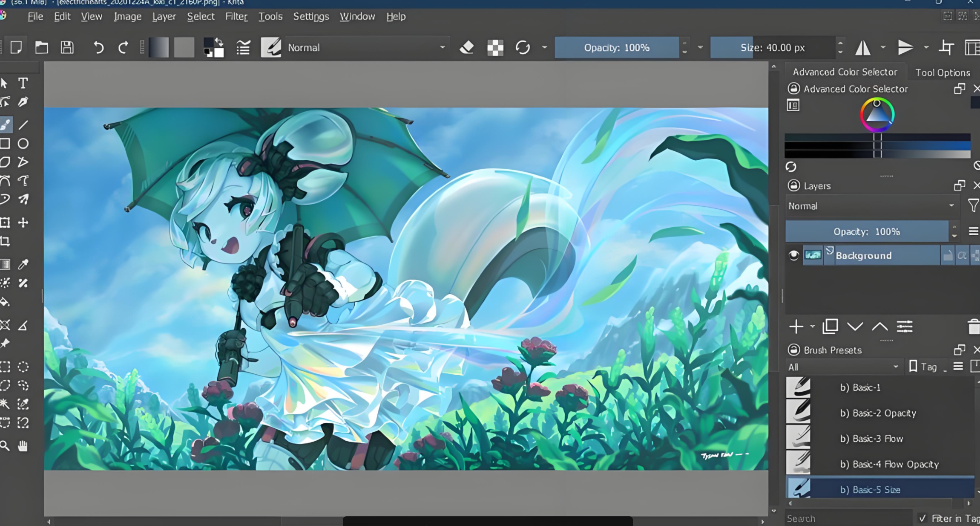Delete the selected layer with trash icon
The image size is (980, 526).
tap(974, 327)
